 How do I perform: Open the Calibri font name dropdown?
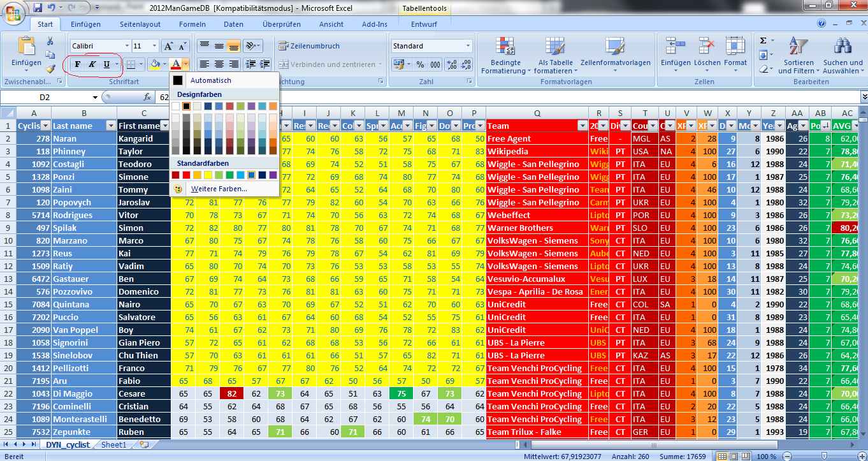(126, 46)
